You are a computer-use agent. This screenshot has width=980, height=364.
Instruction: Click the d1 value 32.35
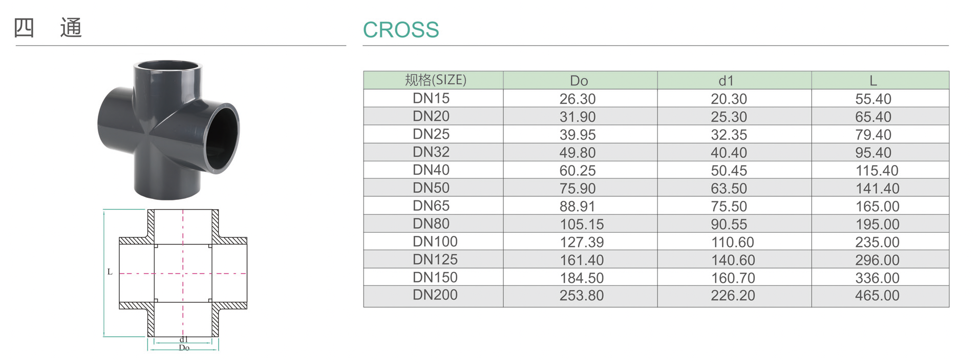pos(729,135)
